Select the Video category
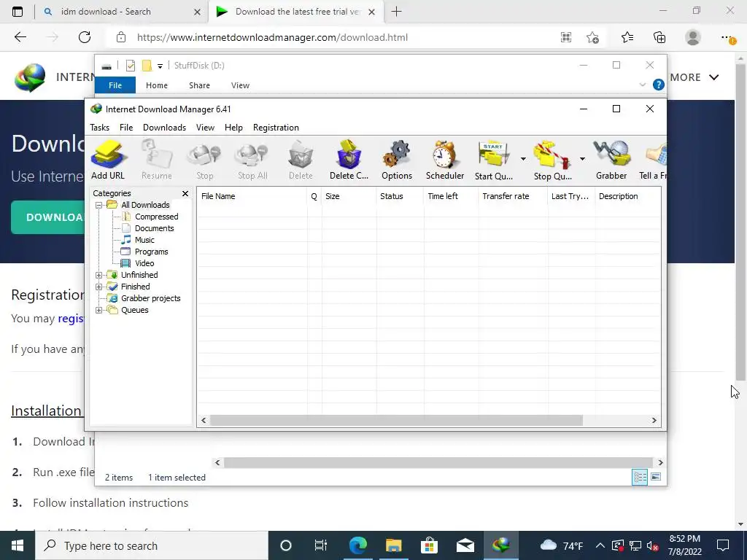This screenshot has width=747, height=560. [144, 263]
